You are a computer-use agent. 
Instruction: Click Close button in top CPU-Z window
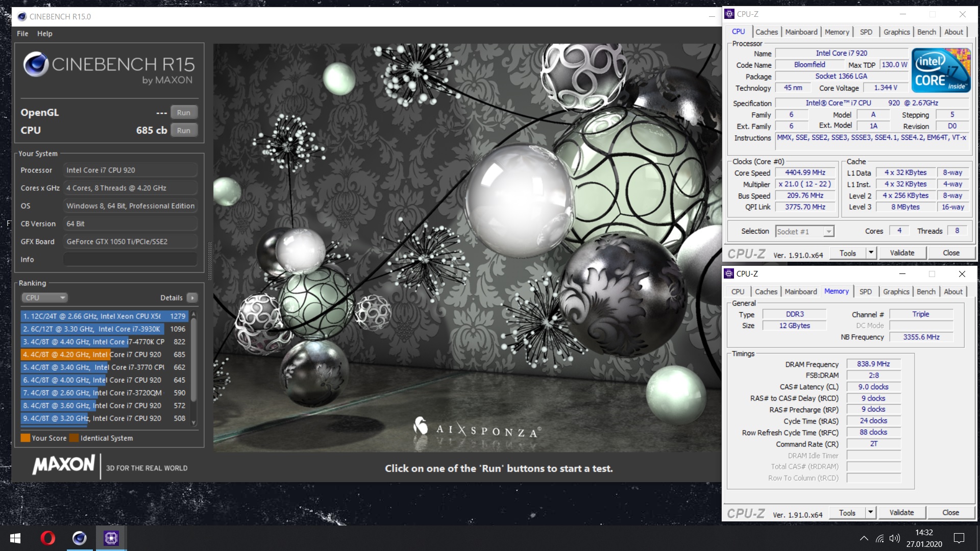pyautogui.click(x=951, y=253)
